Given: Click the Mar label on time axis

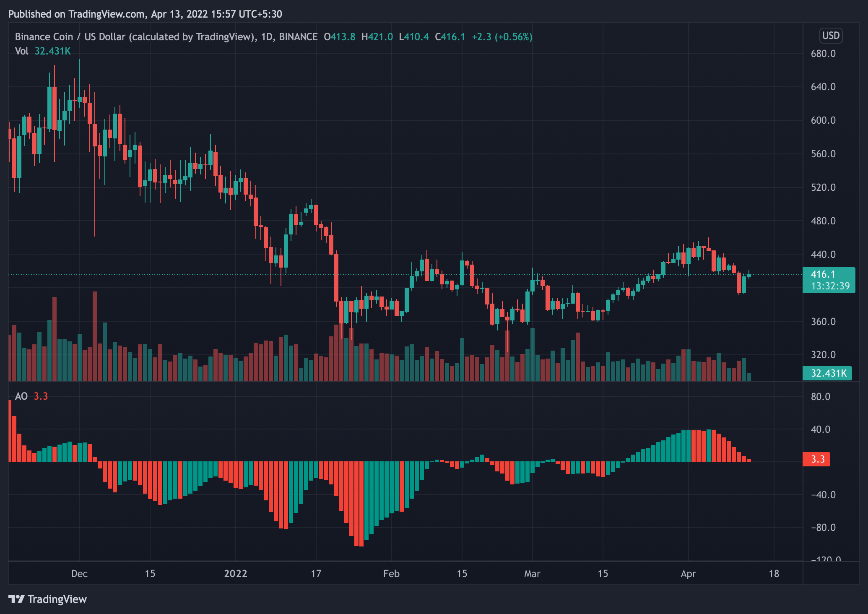Looking at the screenshot, I should 532,573.
